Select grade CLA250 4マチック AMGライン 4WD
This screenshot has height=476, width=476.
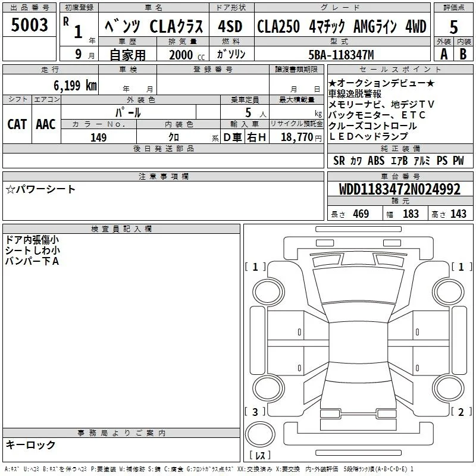pos(342,26)
